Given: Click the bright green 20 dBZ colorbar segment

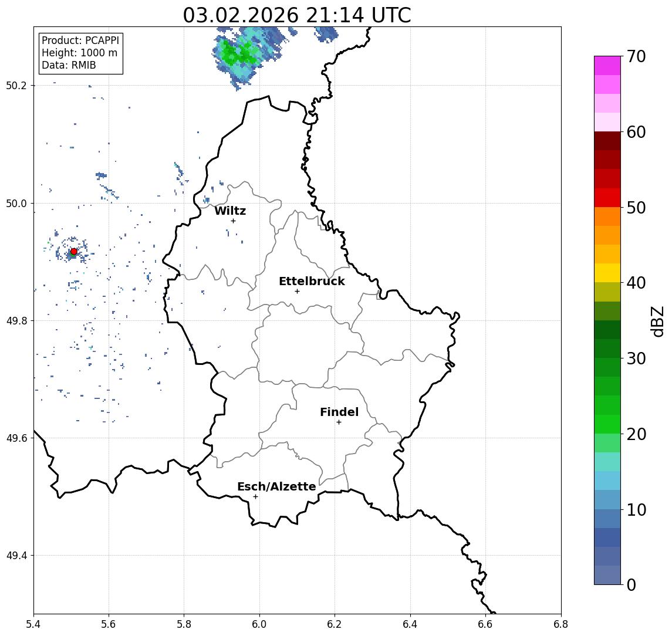Looking at the screenshot, I should coord(607,424).
